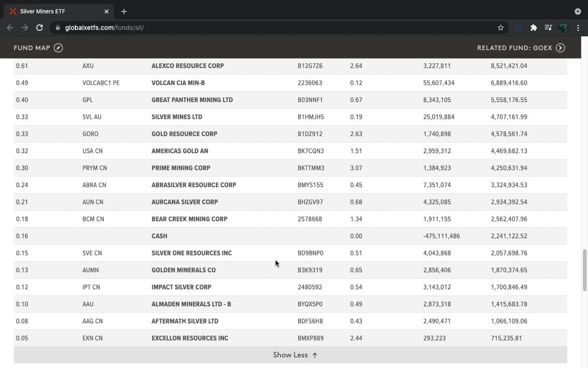Click SEDOL value 2578668
This screenshot has width=588, height=368.
(310, 219)
